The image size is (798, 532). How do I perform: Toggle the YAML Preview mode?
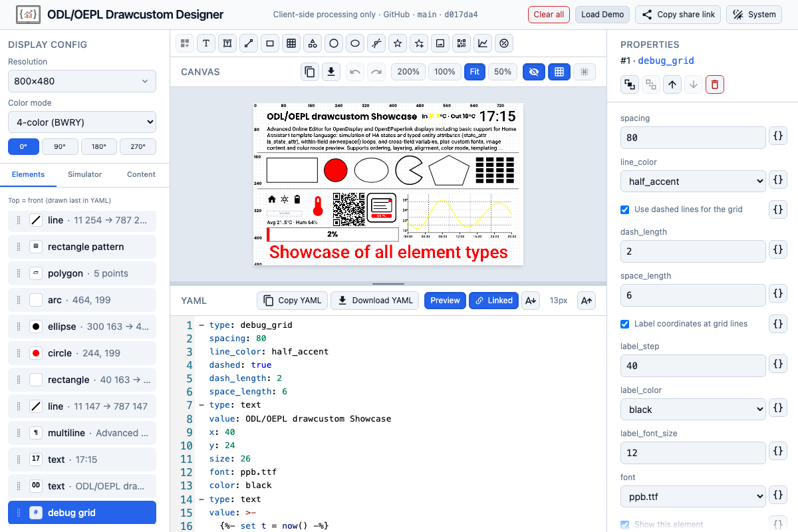point(445,301)
